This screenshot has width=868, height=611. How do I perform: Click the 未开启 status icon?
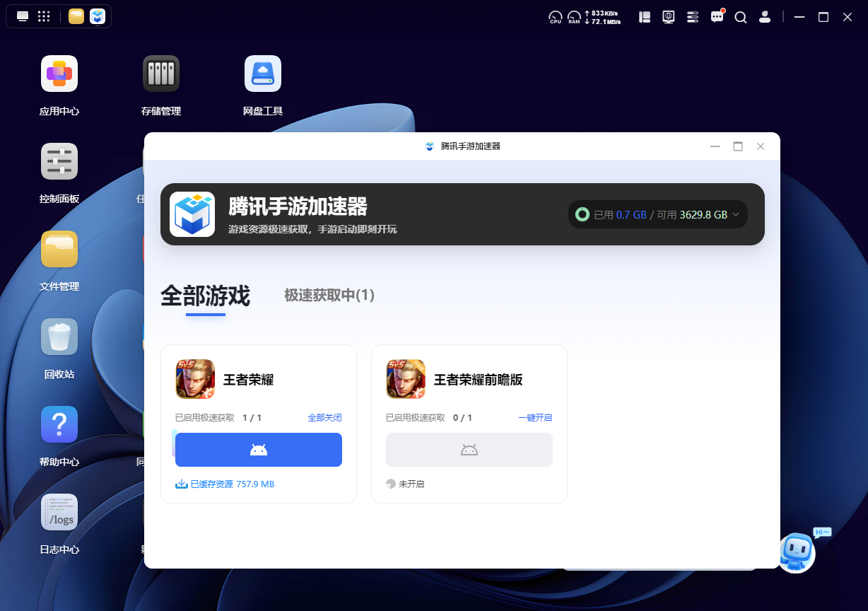click(391, 484)
